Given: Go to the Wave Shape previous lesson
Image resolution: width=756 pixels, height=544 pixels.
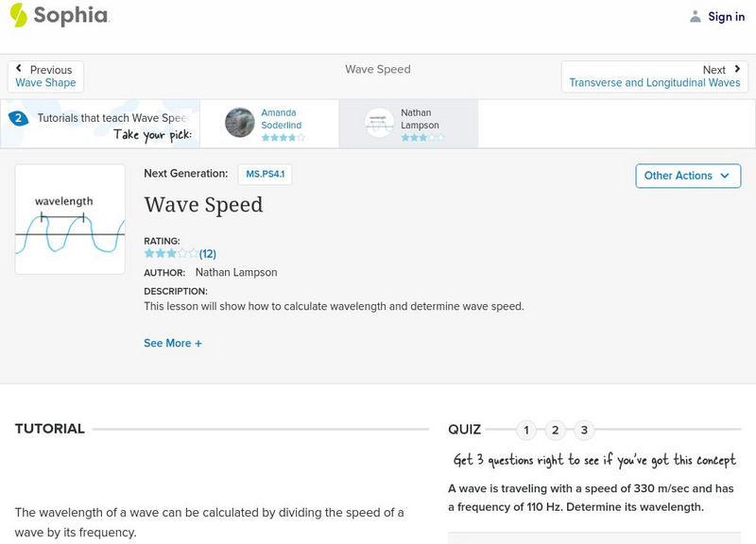Looking at the screenshot, I should click(45, 83).
